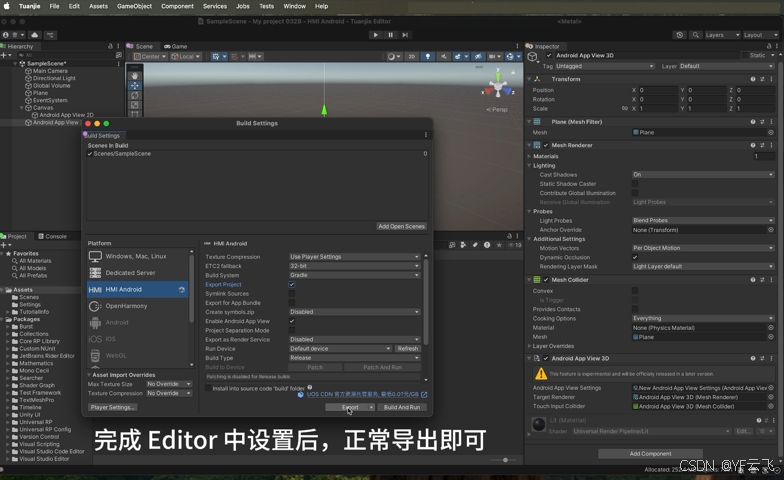Open the Build Settings tab options menu

coord(426,135)
